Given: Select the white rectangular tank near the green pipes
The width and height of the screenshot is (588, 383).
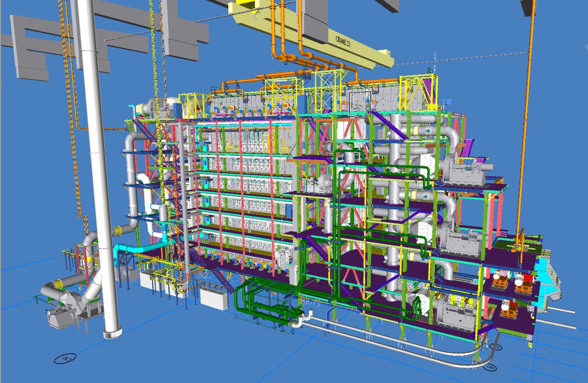Looking at the screenshot, I should click(x=213, y=298).
